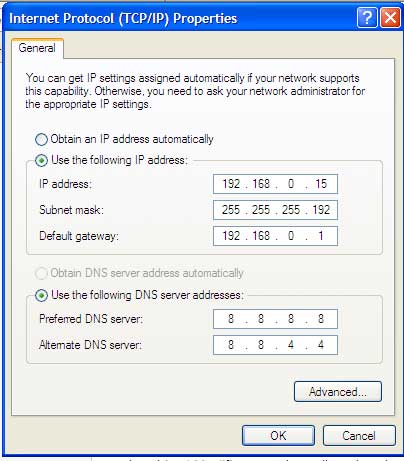The height and width of the screenshot is (461, 404).
Task: Choose Obtain an IP address automatically
Action: click(41, 139)
